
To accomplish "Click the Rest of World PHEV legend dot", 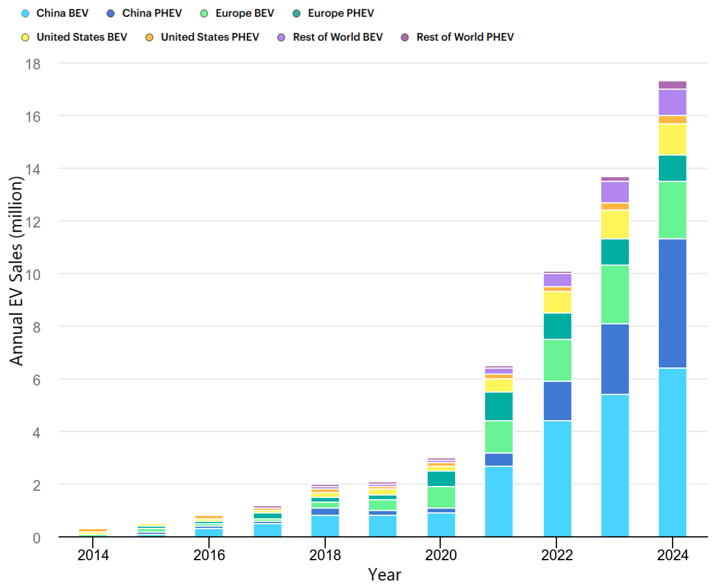I will click(x=405, y=37).
